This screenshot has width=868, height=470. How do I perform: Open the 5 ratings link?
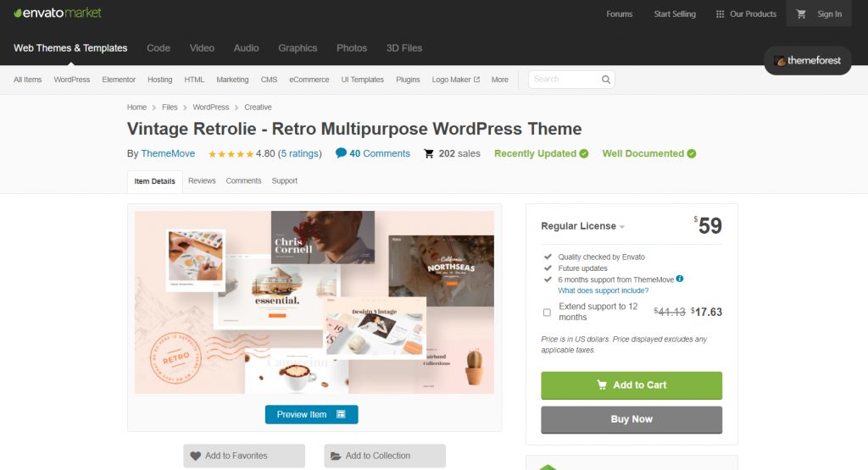pos(299,154)
